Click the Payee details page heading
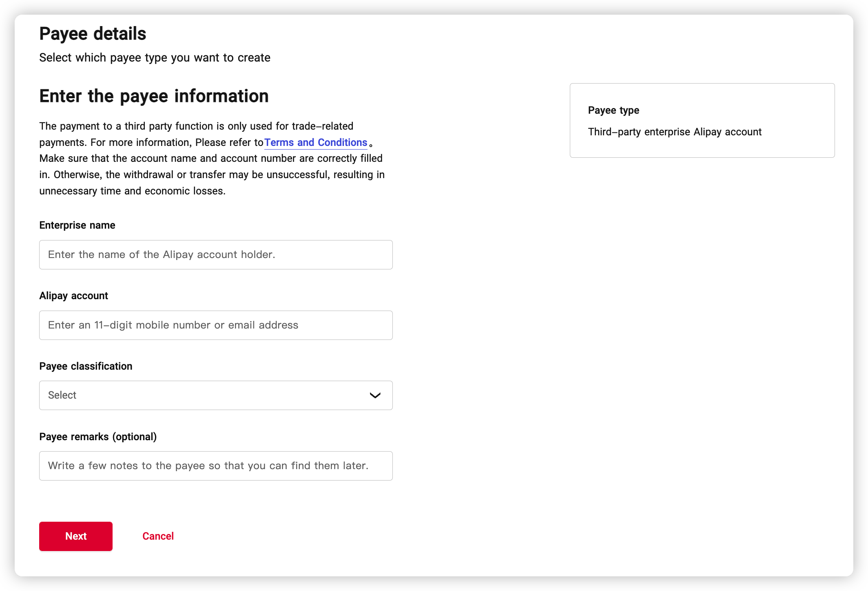The width and height of the screenshot is (868, 591). 93,34
